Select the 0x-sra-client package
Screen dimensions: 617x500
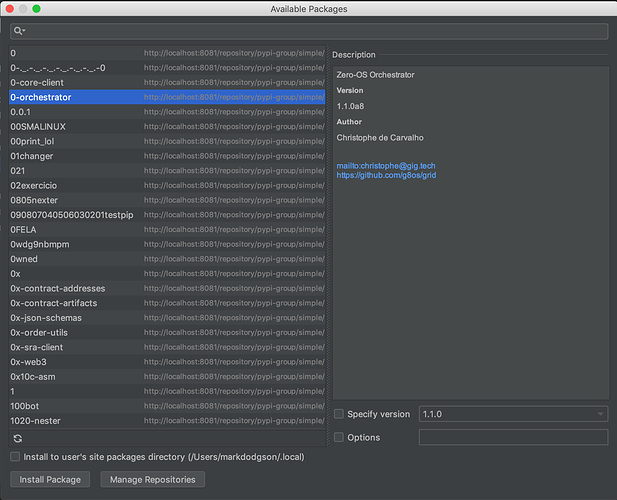pyautogui.click(x=167, y=347)
